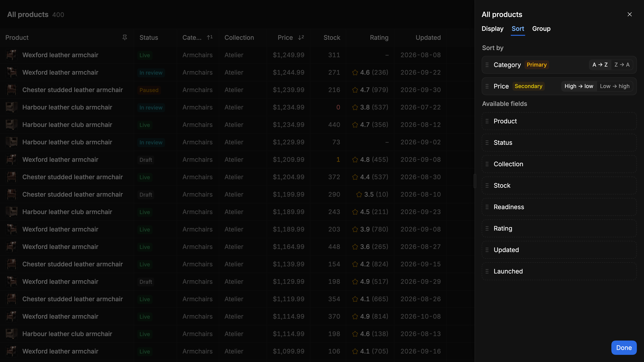Click star rating 3.5 (10)

coord(372,195)
